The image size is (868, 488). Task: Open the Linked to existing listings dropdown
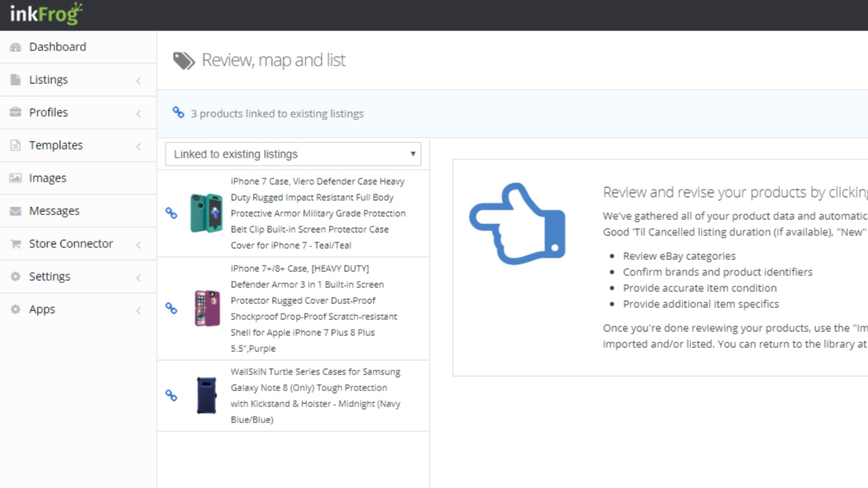click(x=293, y=154)
